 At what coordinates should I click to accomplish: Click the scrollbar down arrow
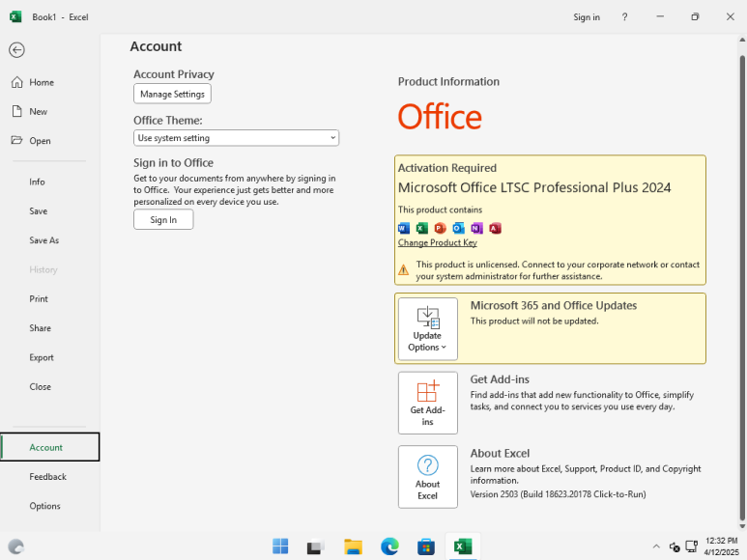pos(742,526)
